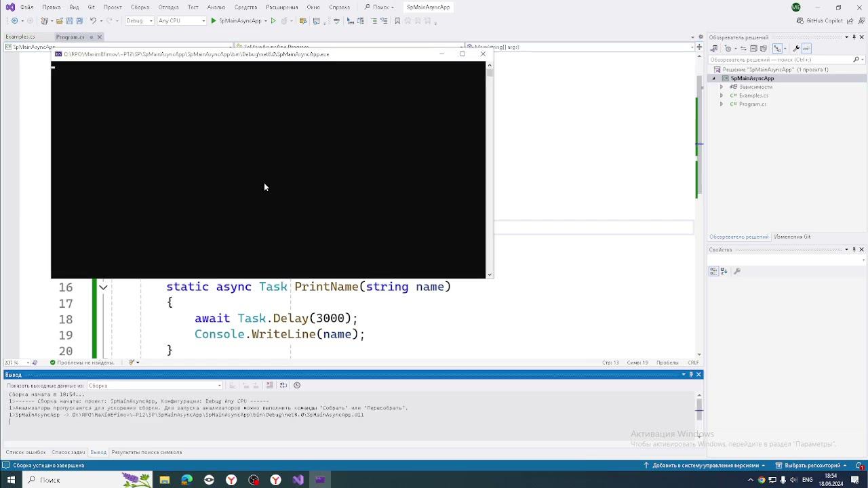The height and width of the screenshot is (488, 868).
Task: Pin the Program.cs tab
Action: pyautogui.click(x=92, y=37)
